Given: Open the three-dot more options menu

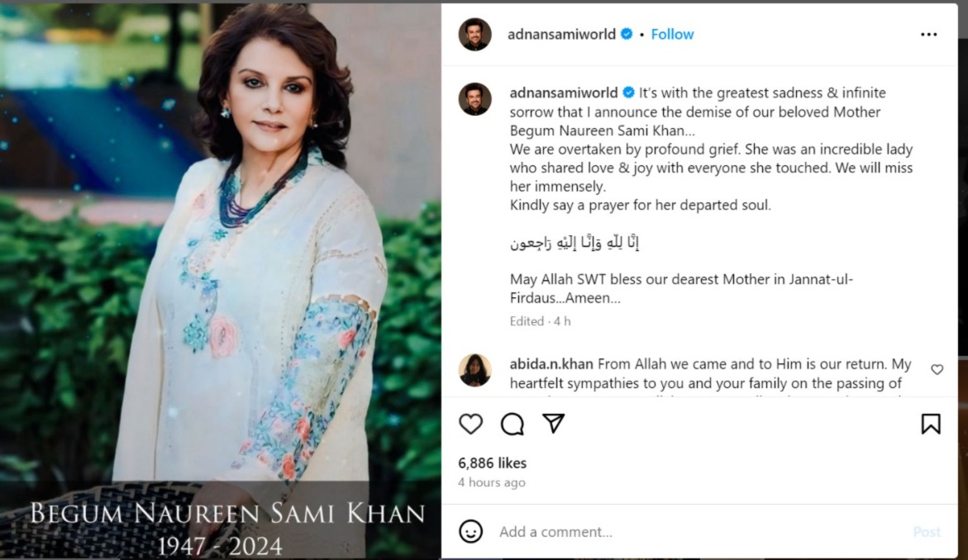Looking at the screenshot, I should pyautogui.click(x=928, y=35).
